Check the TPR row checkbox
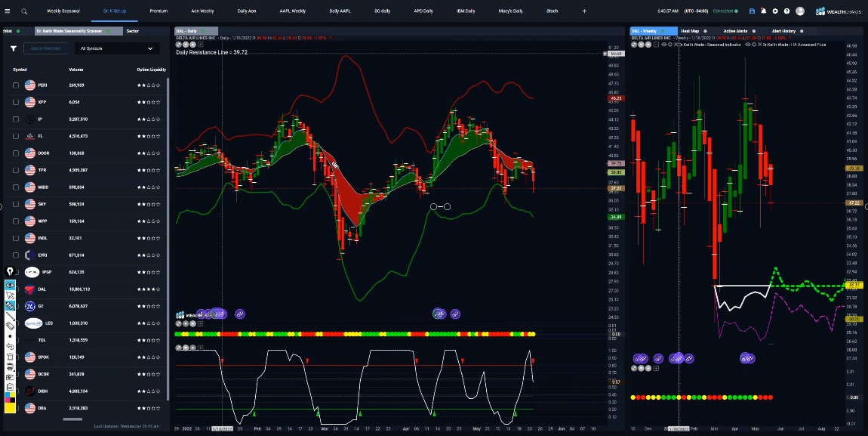The width and height of the screenshot is (868, 436). tap(16, 171)
